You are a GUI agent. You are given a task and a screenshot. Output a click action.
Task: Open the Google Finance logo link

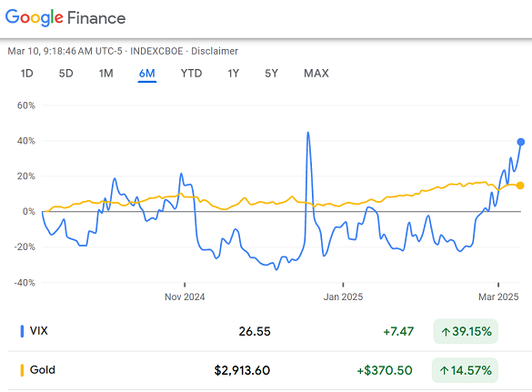click(x=65, y=17)
